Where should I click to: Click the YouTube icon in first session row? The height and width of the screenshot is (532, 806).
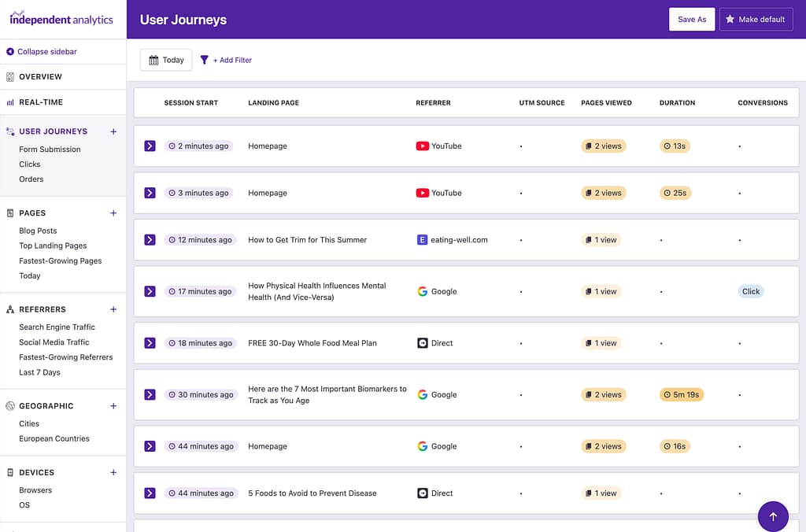point(423,146)
